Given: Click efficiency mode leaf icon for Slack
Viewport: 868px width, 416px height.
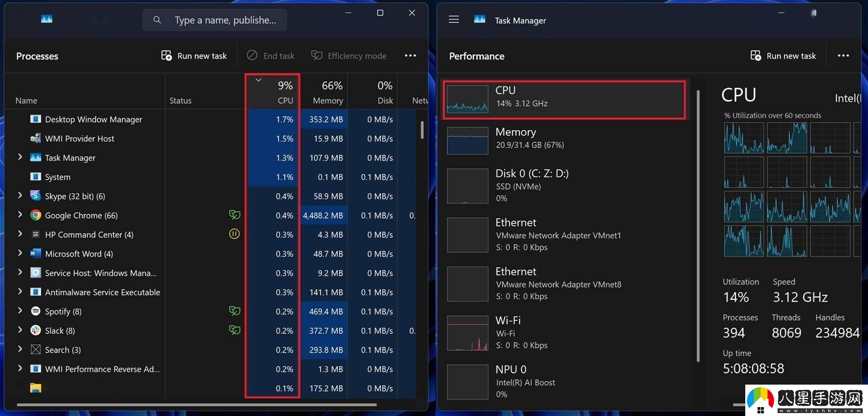Looking at the screenshot, I should [x=235, y=330].
